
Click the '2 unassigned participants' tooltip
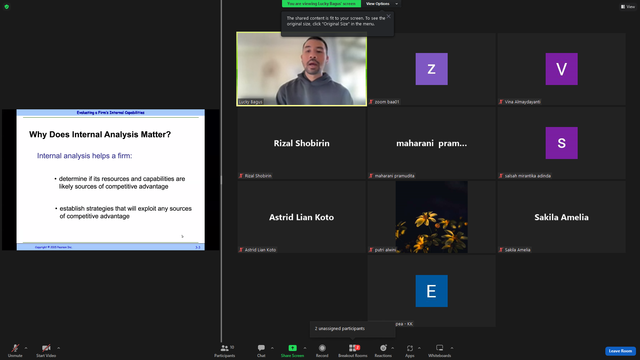353,329
